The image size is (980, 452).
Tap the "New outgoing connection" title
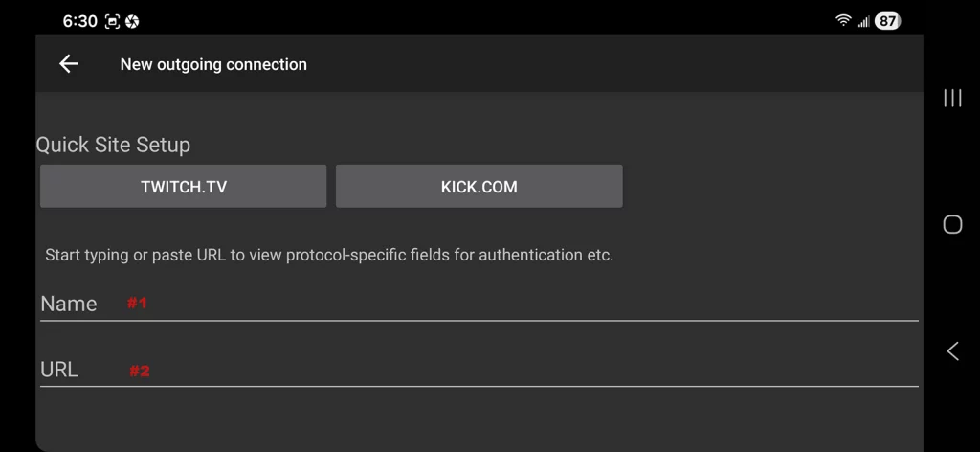(x=213, y=64)
